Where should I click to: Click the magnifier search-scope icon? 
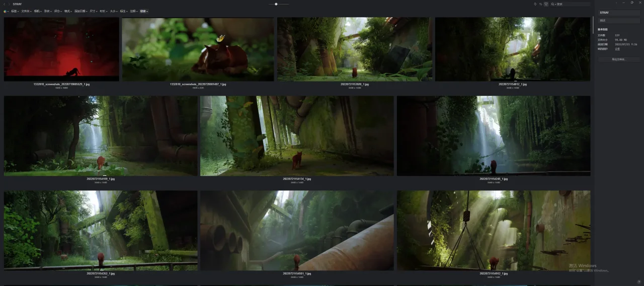point(553,4)
